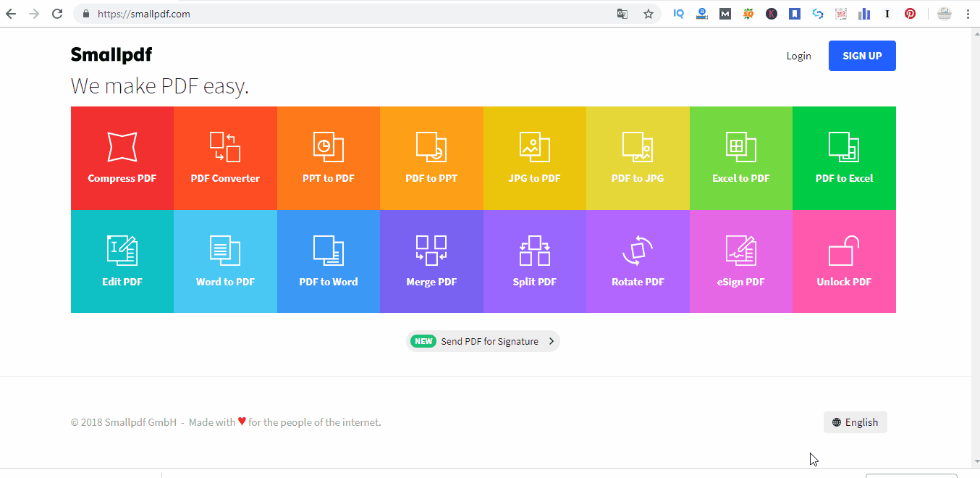This screenshot has height=478, width=980.
Task: Choose the PDF to Excel tool
Action: 844,158
